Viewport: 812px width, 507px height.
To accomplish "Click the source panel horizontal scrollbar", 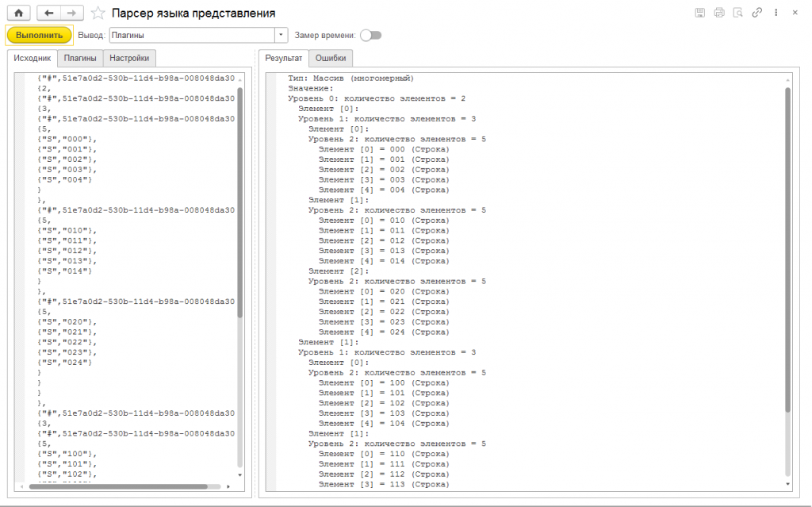I will coord(118,487).
